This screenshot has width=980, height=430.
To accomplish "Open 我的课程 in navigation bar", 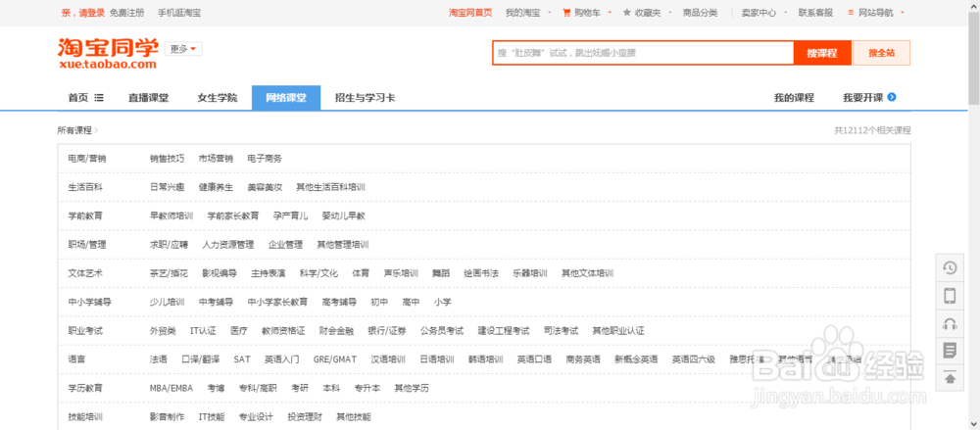I will pyautogui.click(x=794, y=98).
